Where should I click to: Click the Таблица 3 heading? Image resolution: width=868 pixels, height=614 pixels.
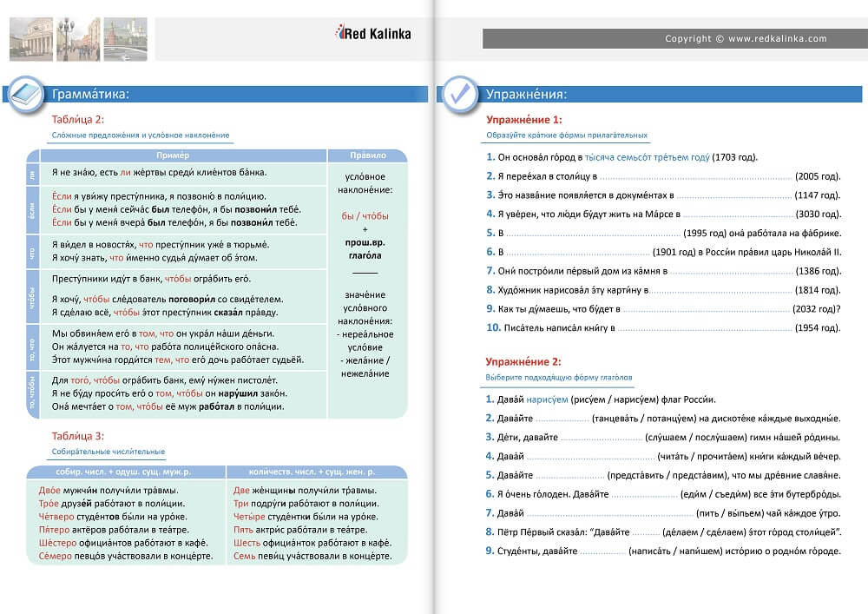[78, 436]
